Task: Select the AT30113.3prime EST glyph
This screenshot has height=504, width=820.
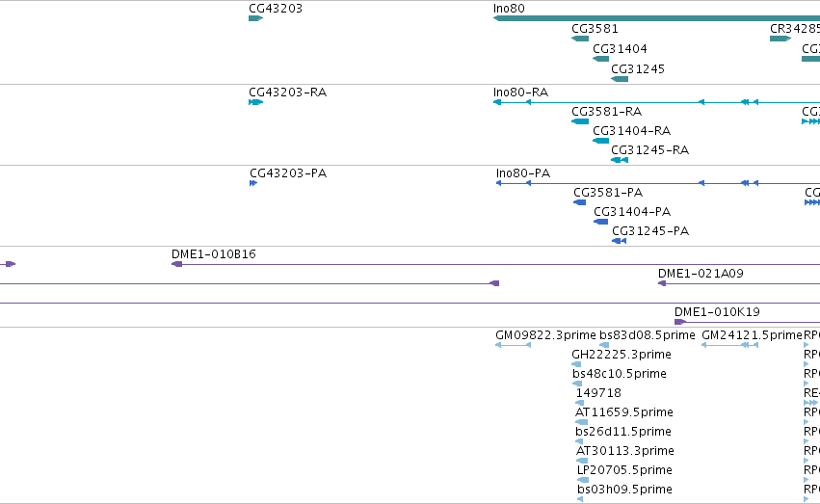Action: [582, 462]
